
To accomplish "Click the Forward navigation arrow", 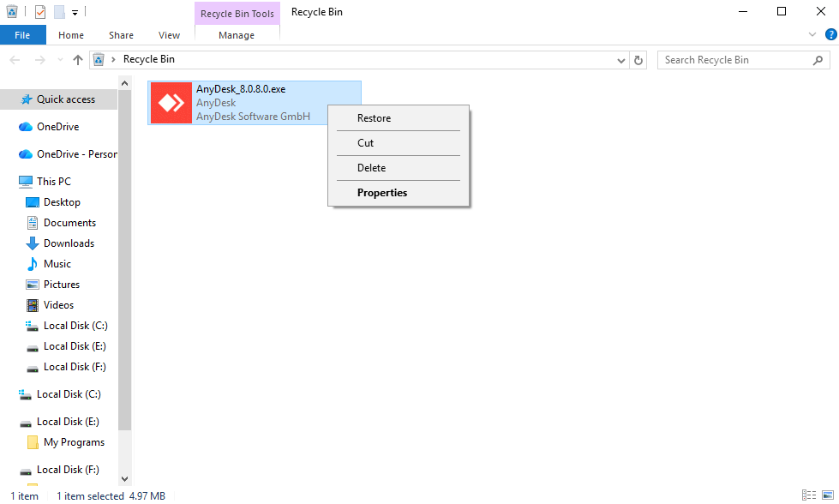I will [39, 60].
